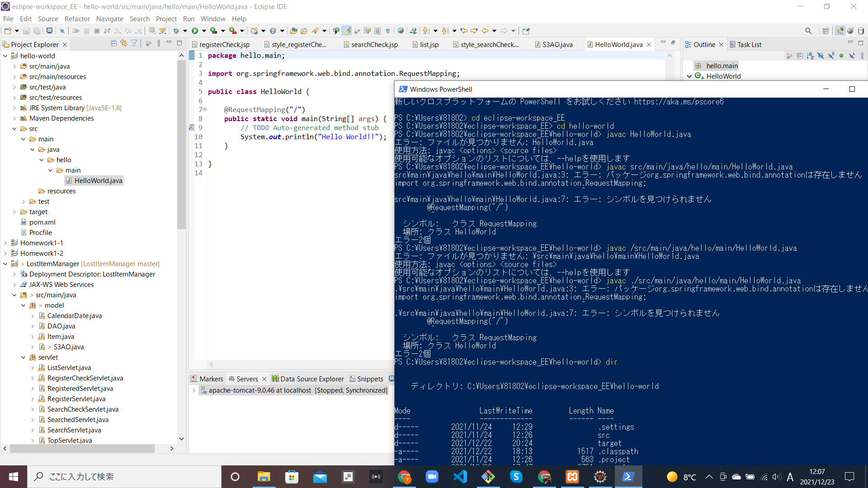The height and width of the screenshot is (488, 868).
Task: Open the Web Browser toolbar icon
Action: tap(401, 31)
